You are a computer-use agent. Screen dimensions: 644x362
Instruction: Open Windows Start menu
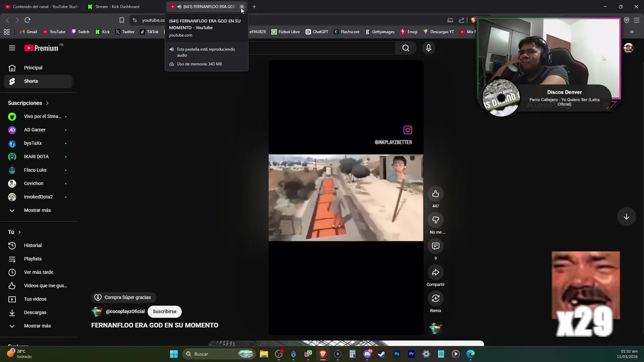[174, 354]
